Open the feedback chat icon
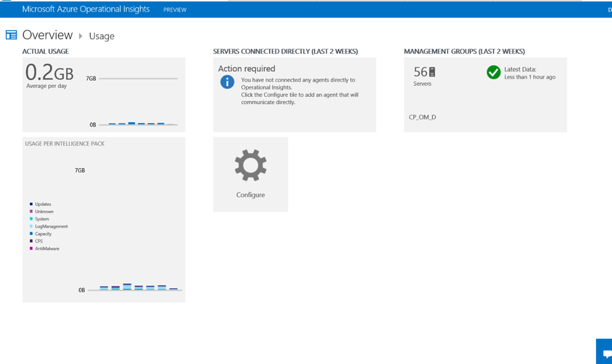This screenshot has height=364, width=612. 604,351
